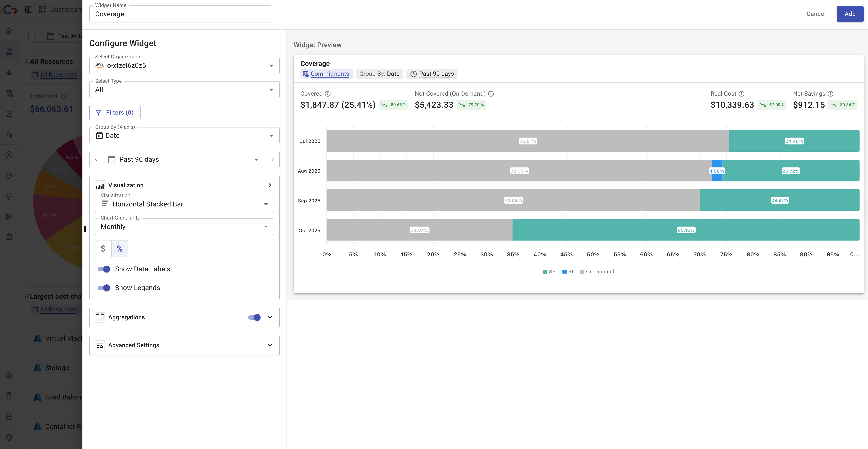Open Chart Granularity Monthly dropdown

pyautogui.click(x=184, y=227)
